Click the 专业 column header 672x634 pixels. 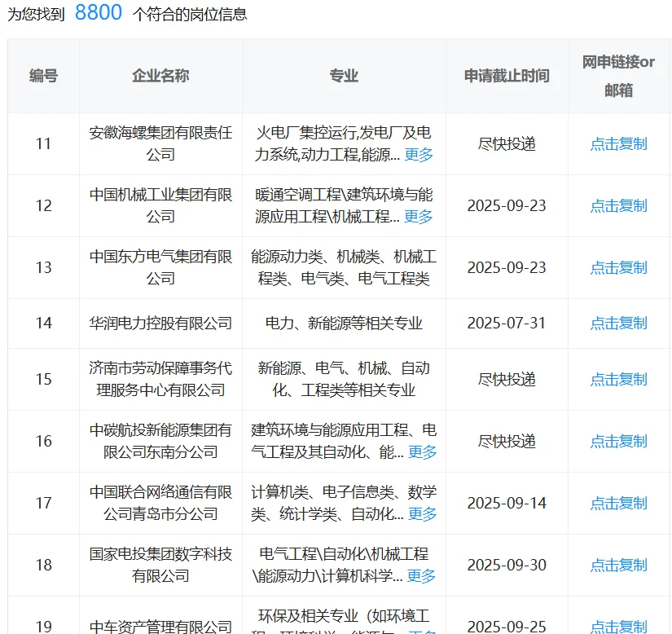344,76
